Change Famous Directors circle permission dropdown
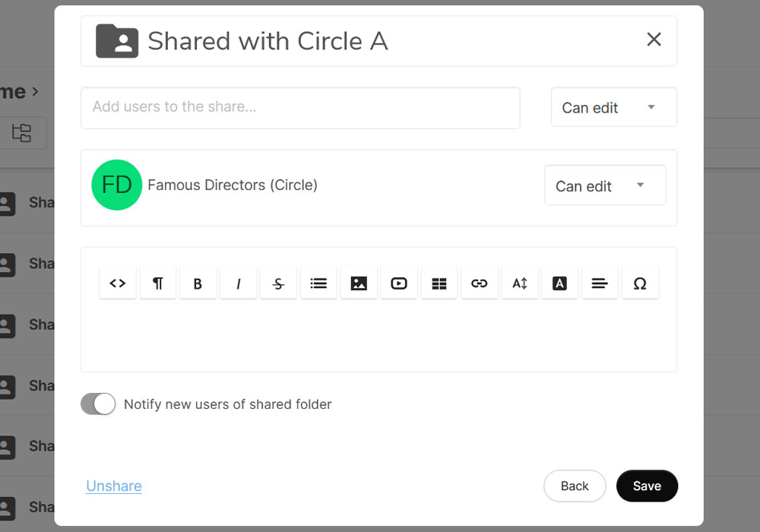This screenshot has width=760, height=532. pos(605,185)
